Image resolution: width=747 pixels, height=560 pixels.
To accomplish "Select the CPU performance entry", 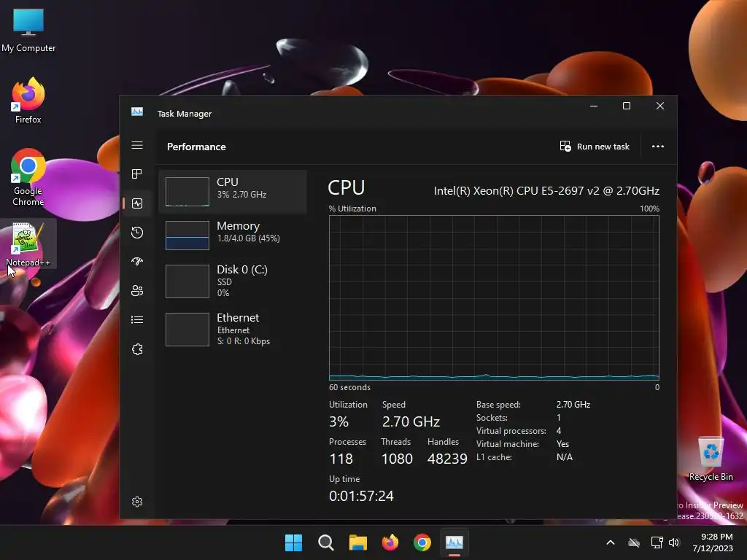I will [233, 192].
